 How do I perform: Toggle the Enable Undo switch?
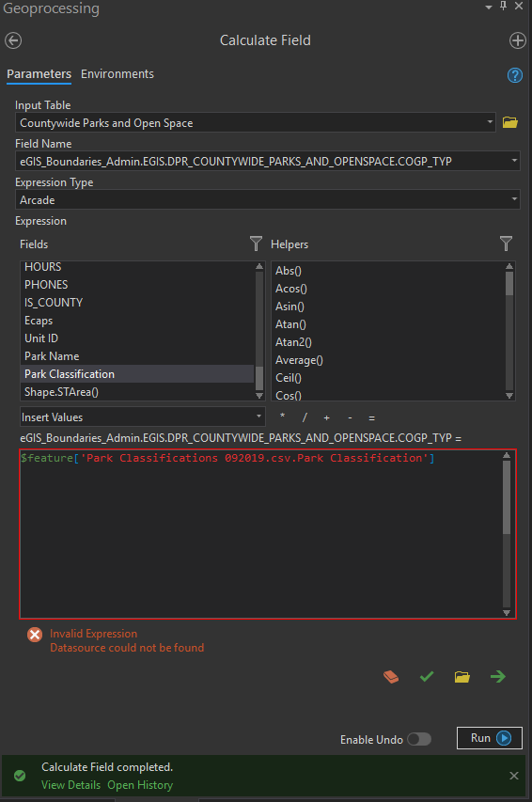pyautogui.click(x=419, y=739)
